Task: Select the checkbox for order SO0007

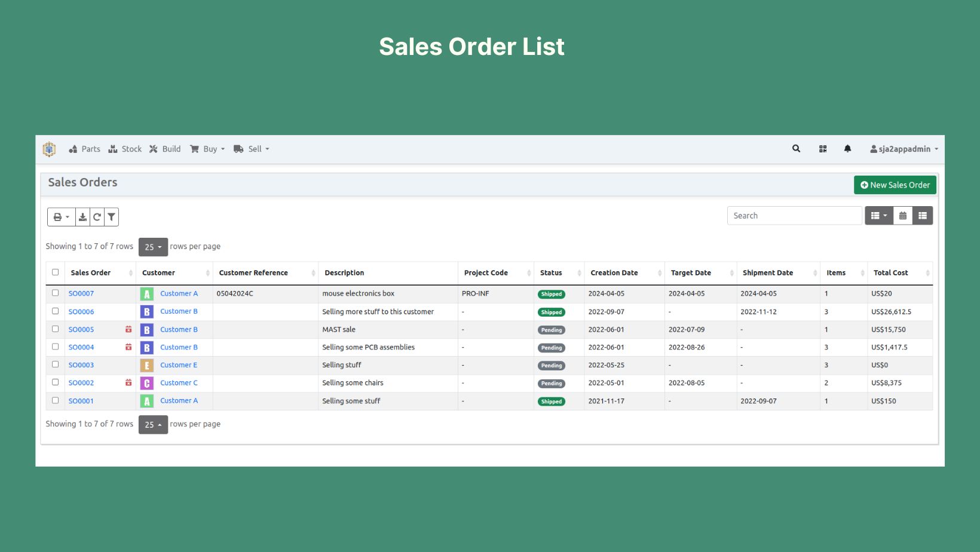Action: pyautogui.click(x=56, y=293)
